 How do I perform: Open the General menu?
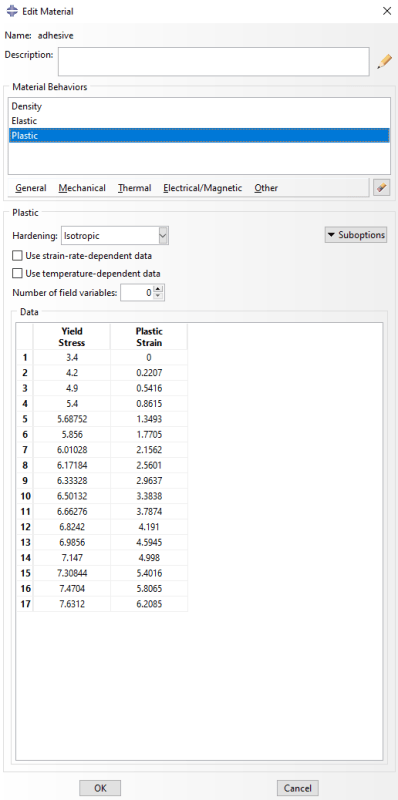(x=31, y=188)
